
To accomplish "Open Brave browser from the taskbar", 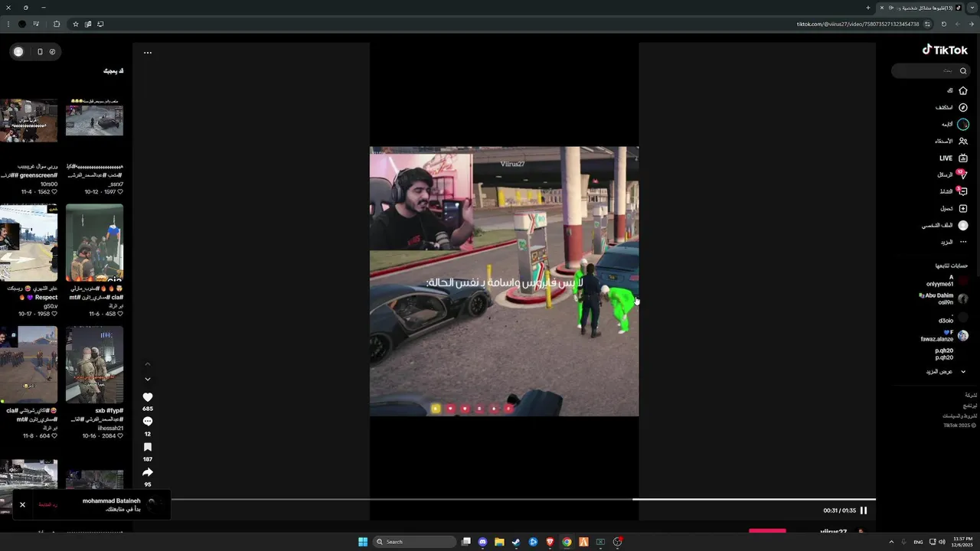I will tap(550, 542).
